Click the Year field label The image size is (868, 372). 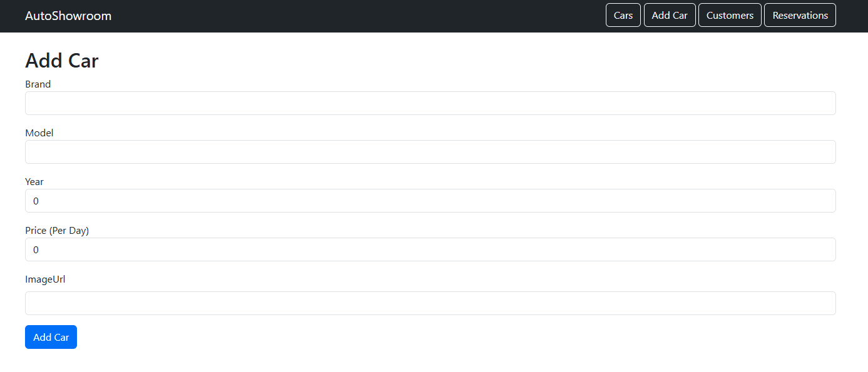pos(34,181)
